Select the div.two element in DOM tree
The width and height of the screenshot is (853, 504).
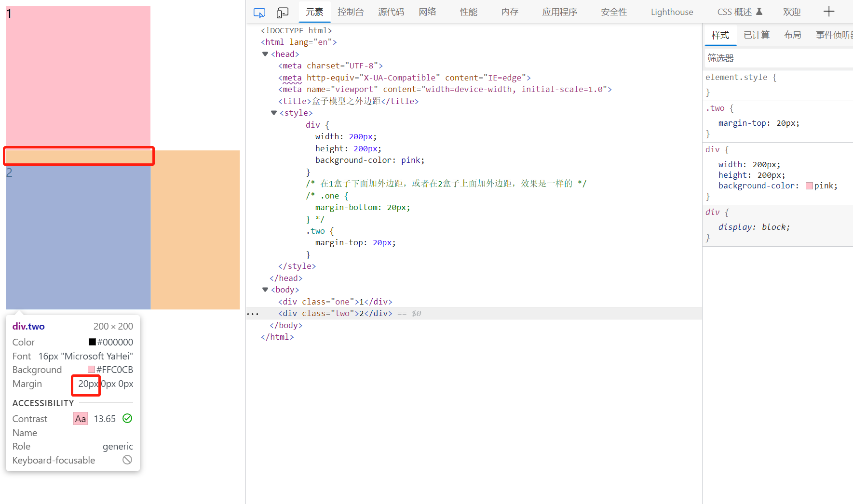(338, 313)
